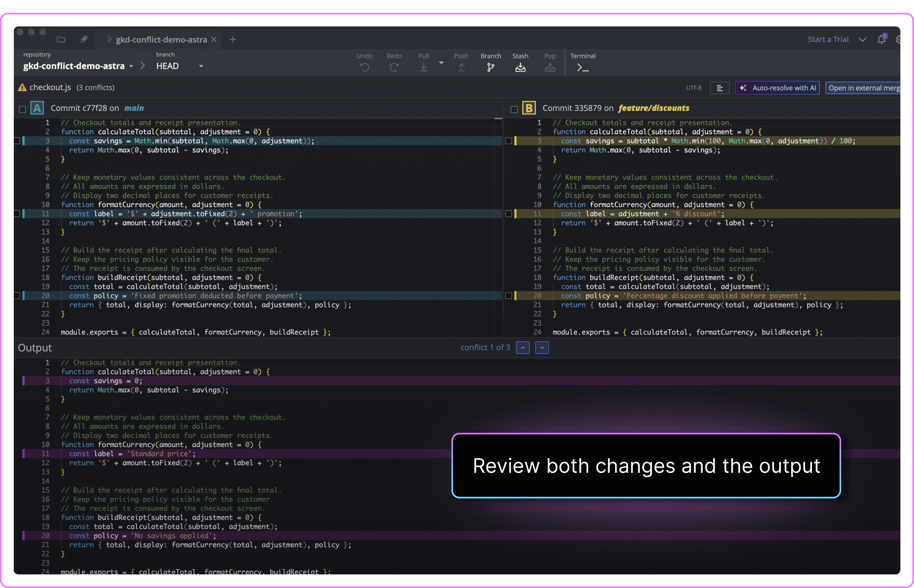Create a branch with the Branch button
914x588 pixels.
point(491,63)
